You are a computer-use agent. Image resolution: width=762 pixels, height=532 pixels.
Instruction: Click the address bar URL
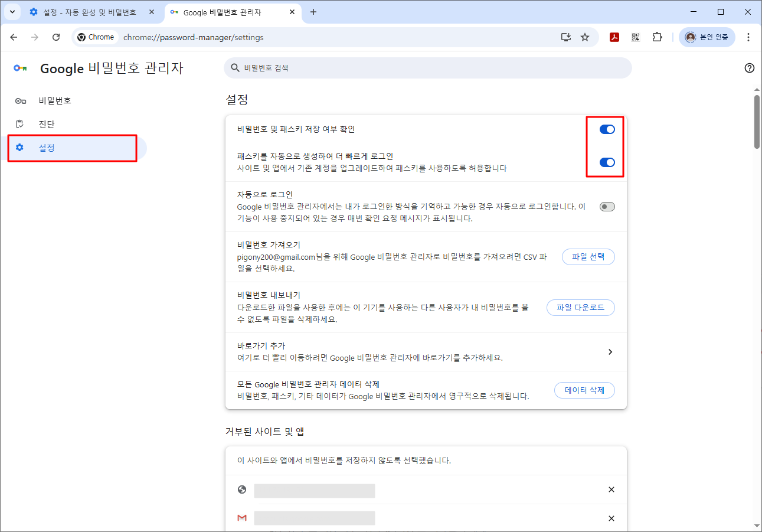pos(194,37)
